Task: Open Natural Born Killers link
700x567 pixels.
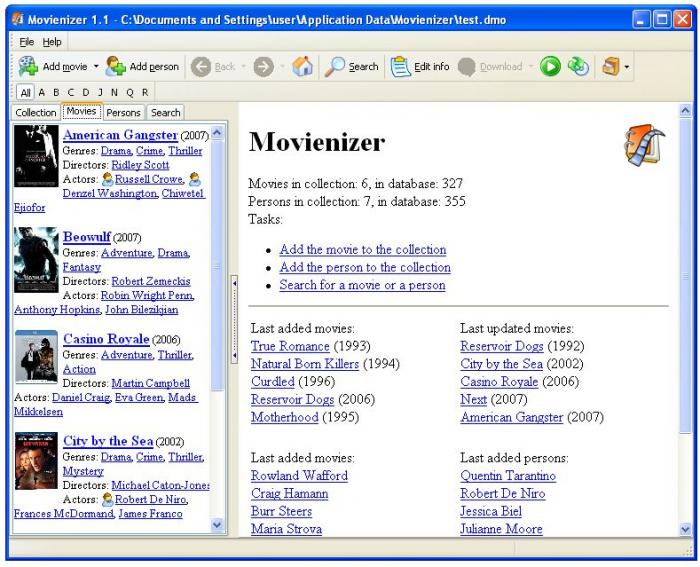Action: tap(305, 364)
